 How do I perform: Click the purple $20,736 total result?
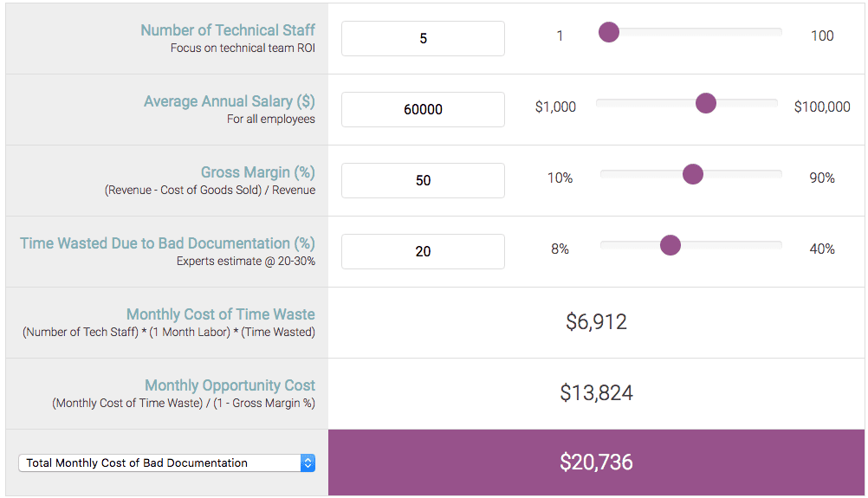[596, 462]
